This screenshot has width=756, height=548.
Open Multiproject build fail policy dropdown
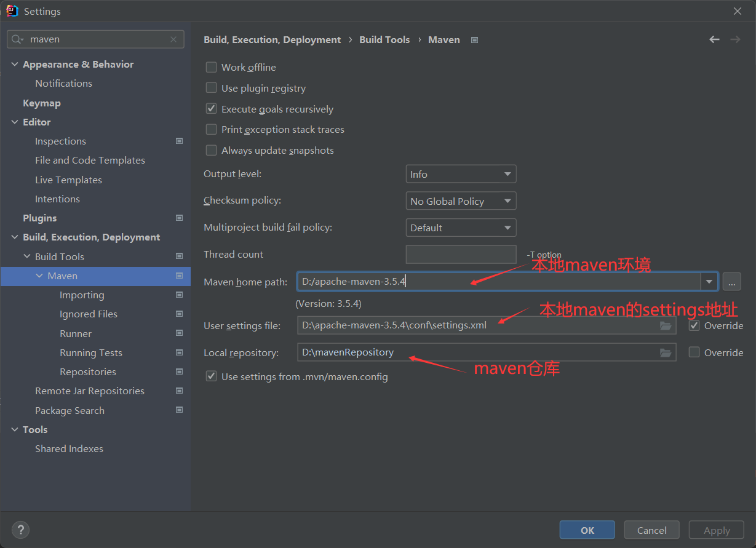coord(461,228)
